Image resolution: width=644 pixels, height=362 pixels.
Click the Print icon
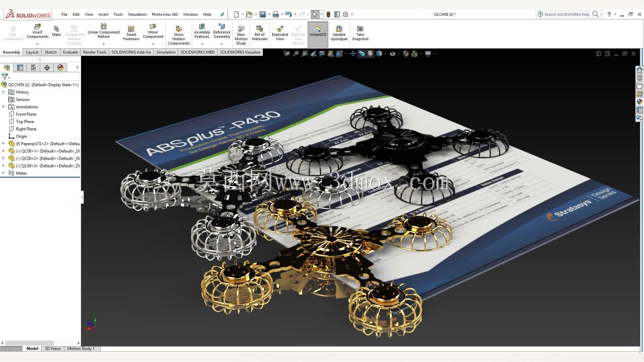click(x=276, y=14)
